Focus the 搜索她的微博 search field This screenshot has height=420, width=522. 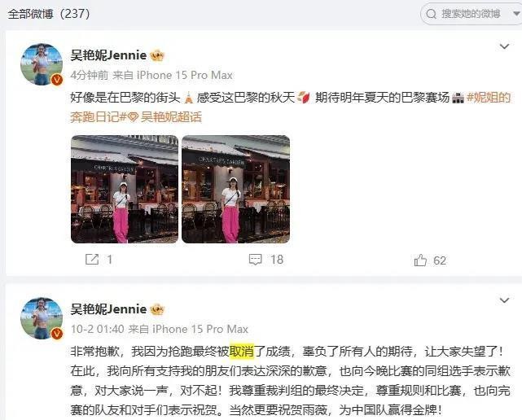click(x=471, y=14)
